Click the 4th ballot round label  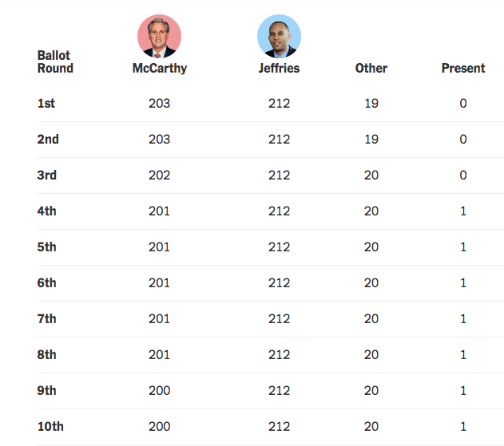coord(47,211)
